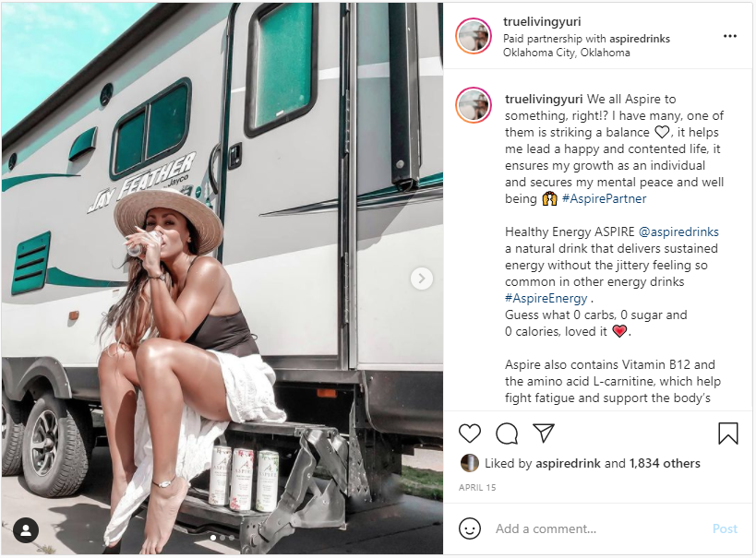Click the header profile picture of truelivingyuri
This screenshot has height=558, width=756.
[474, 37]
